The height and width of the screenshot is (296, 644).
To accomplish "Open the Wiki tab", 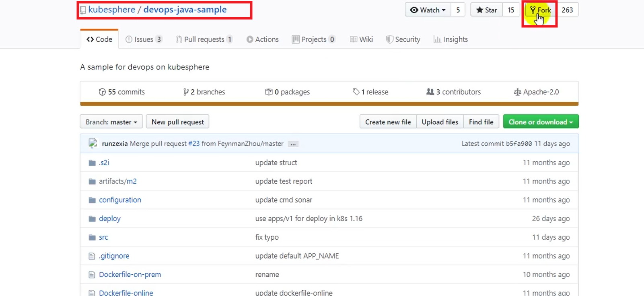I will tap(361, 39).
